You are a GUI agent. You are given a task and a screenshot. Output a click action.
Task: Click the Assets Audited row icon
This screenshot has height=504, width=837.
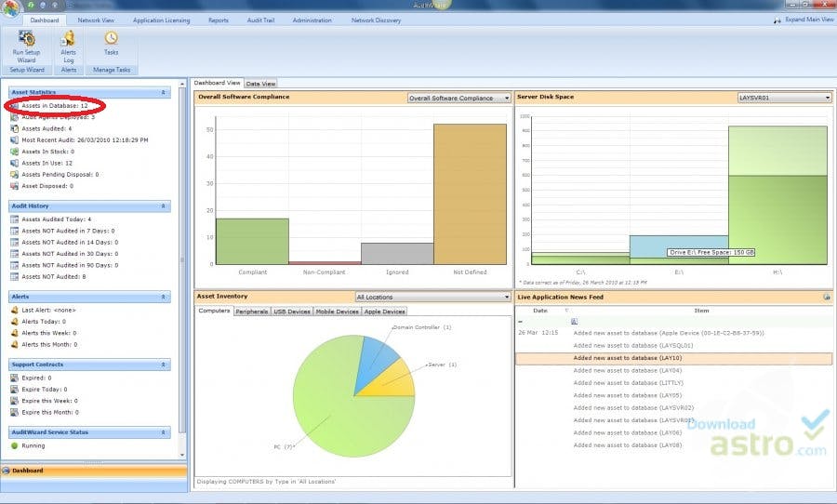pyautogui.click(x=14, y=128)
